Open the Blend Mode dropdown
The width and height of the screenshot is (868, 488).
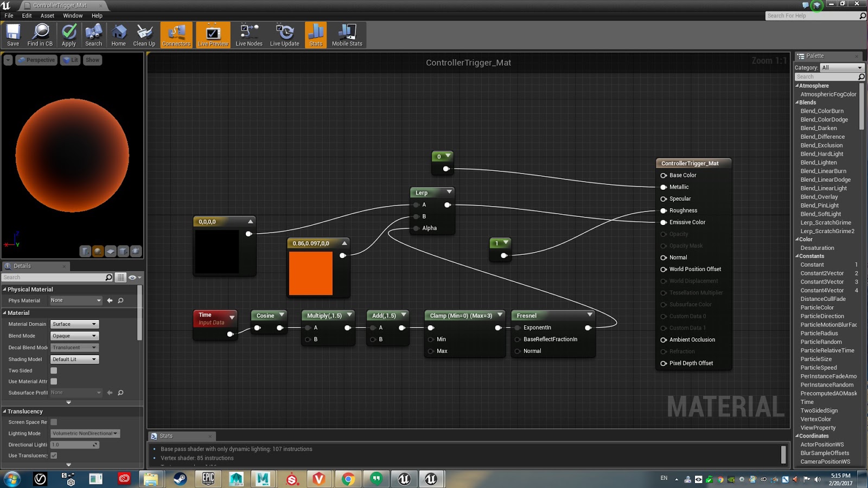click(74, 336)
